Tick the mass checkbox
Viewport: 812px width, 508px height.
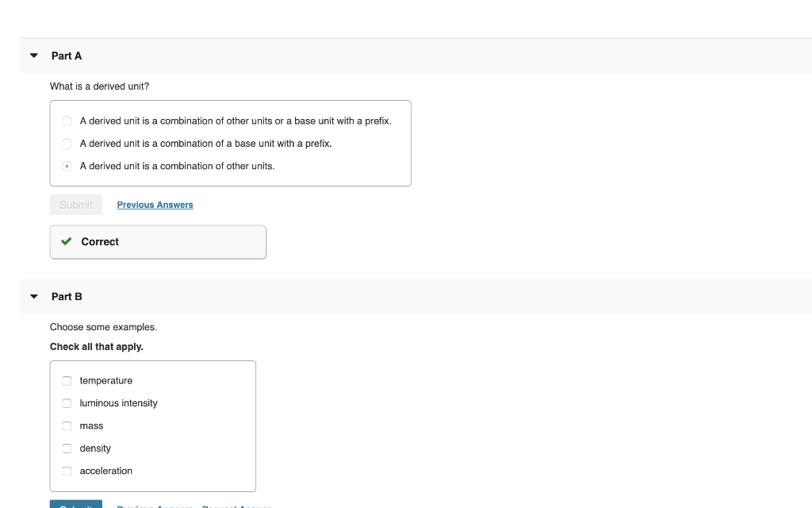coord(67,426)
